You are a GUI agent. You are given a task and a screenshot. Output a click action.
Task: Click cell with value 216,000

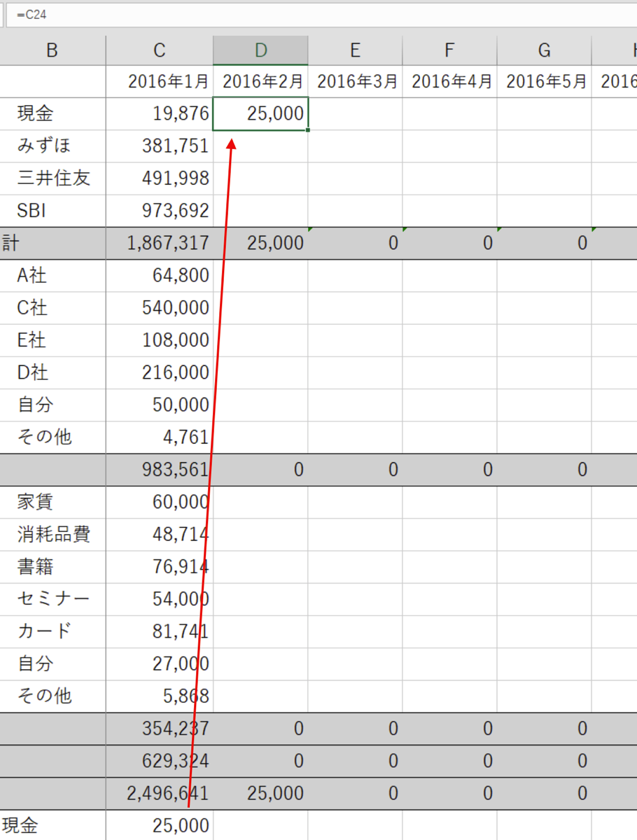(x=160, y=372)
